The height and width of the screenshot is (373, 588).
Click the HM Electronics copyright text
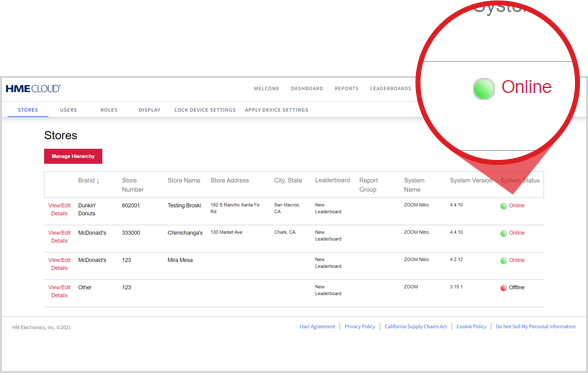pos(41,327)
